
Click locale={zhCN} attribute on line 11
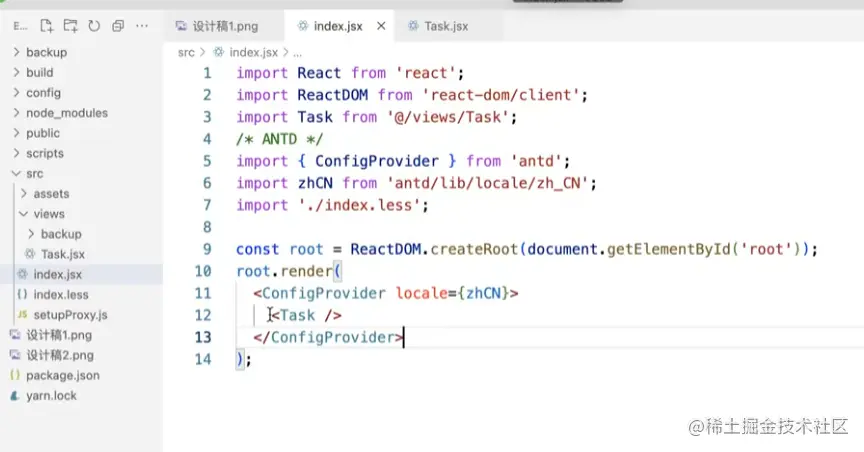tap(452, 293)
